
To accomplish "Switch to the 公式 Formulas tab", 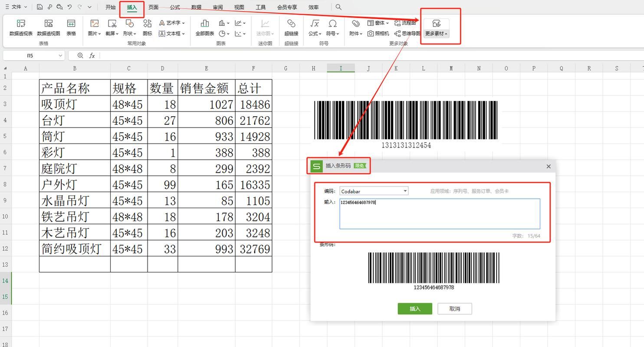I will coord(175,7).
